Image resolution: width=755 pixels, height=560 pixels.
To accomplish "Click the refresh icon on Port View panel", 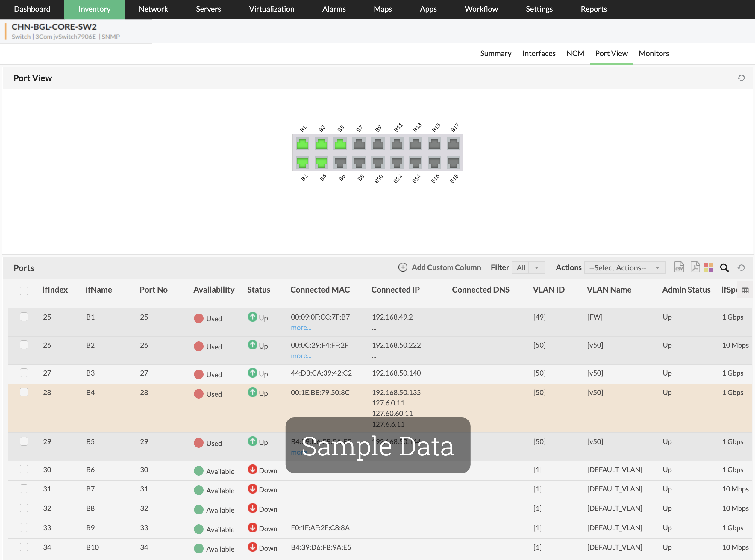I will (741, 78).
